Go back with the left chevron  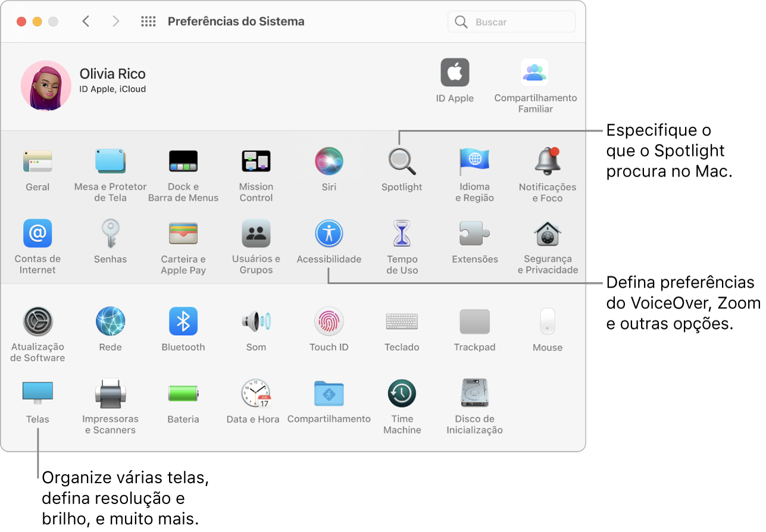pyautogui.click(x=86, y=21)
